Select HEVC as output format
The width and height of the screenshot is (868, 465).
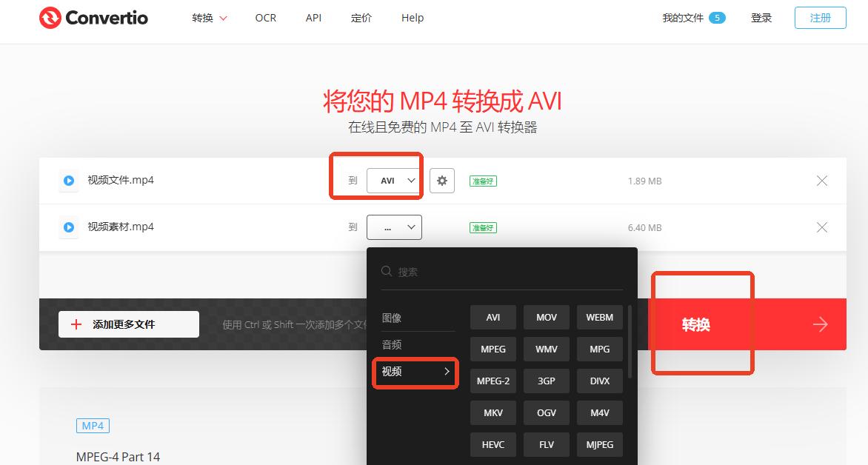click(493, 444)
